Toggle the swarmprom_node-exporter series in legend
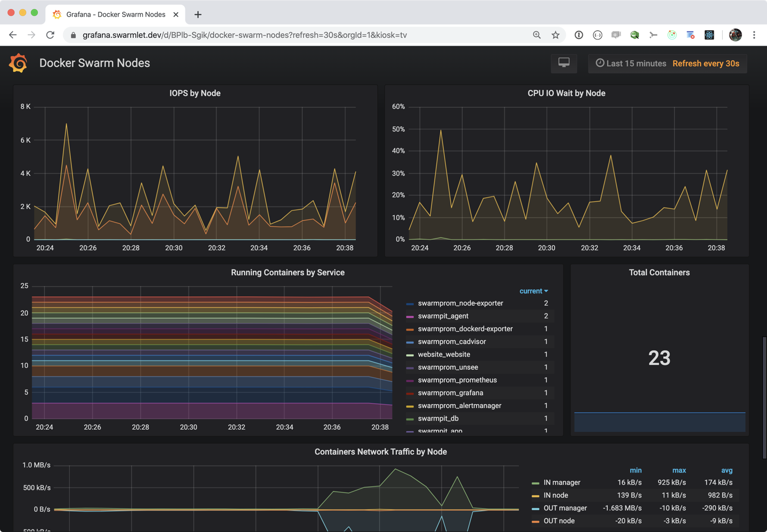This screenshot has height=532, width=767. 460,303
